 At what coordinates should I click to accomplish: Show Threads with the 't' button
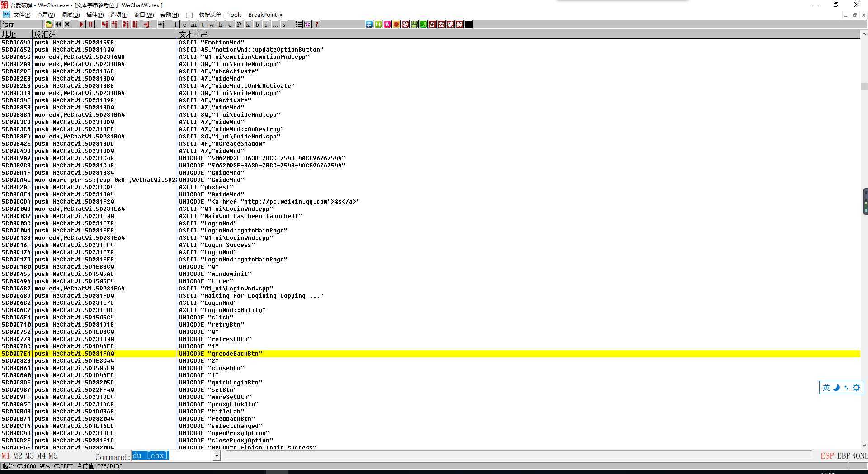pos(203,24)
